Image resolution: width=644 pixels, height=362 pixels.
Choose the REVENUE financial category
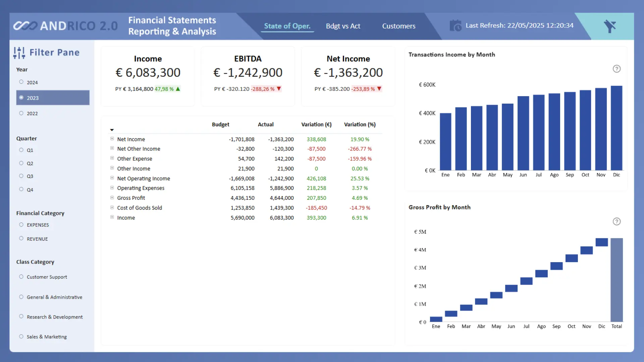pos(21,238)
